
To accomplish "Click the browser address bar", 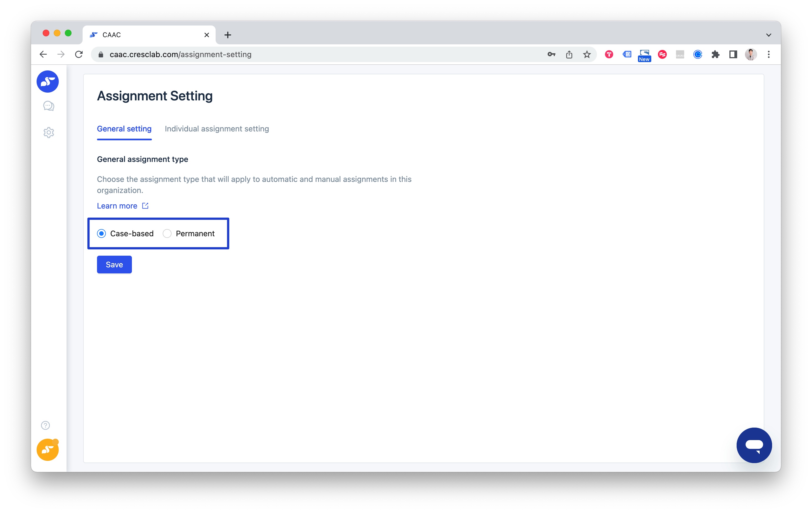I will point(303,54).
